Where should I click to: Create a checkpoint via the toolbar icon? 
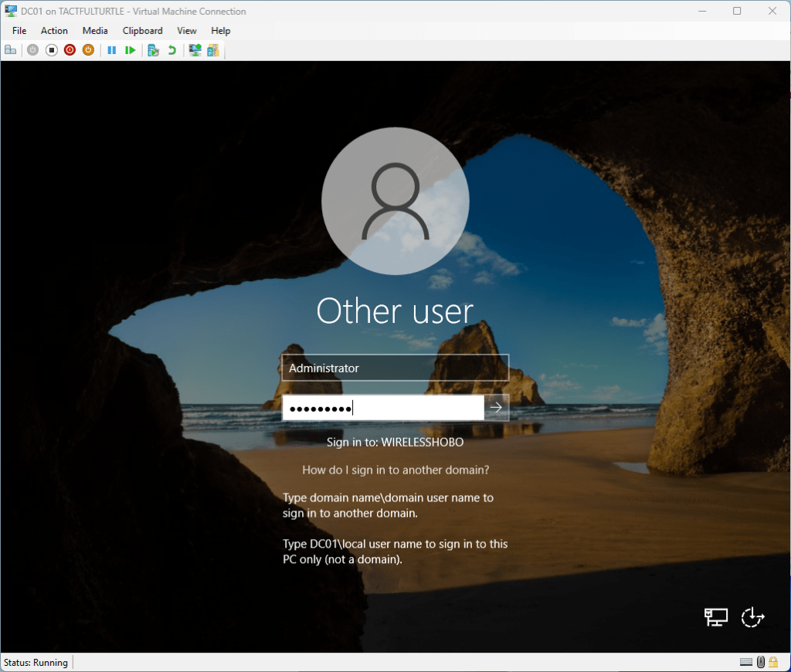point(153,50)
